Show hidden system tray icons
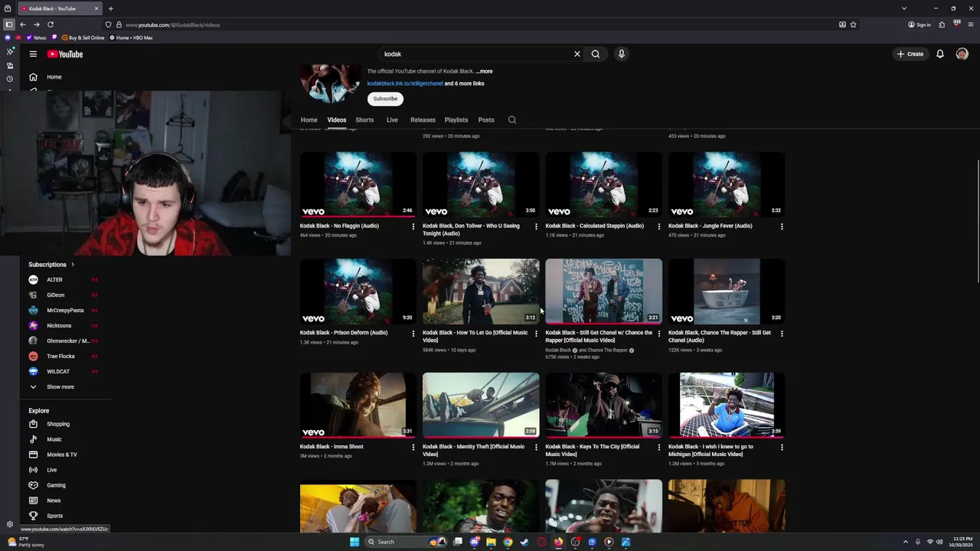Image resolution: width=980 pixels, height=551 pixels. pos(905,542)
